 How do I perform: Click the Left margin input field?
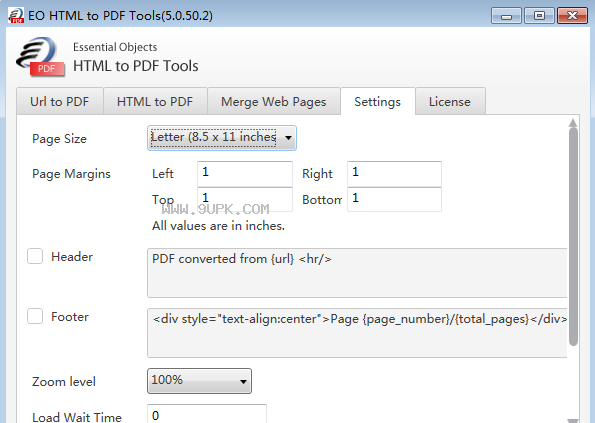(x=245, y=173)
